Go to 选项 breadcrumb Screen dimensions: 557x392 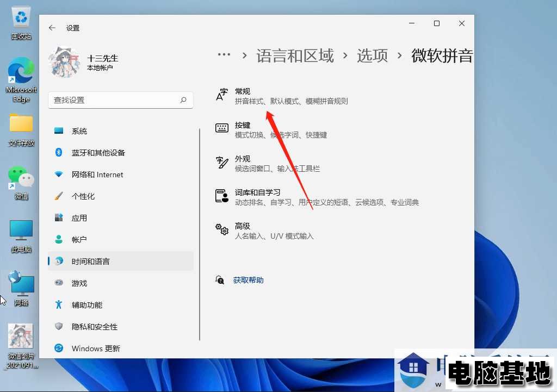click(x=372, y=56)
